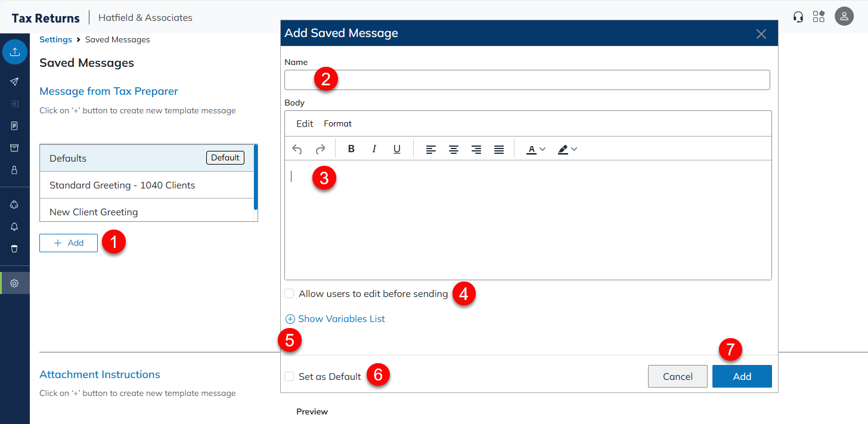This screenshot has width=868, height=424.
Task: Open the headset support icon
Action: pos(798,17)
